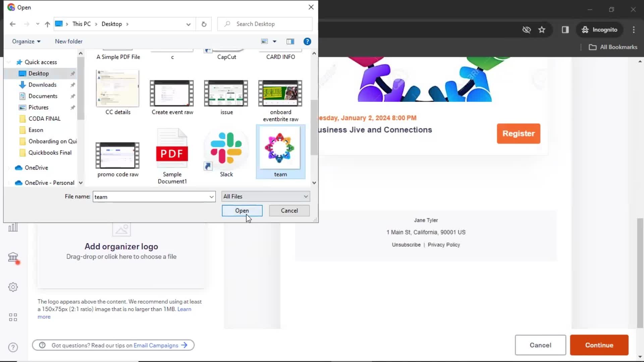Open Finance bank icon in sidebar
The image size is (644, 362).
(13, 257)
